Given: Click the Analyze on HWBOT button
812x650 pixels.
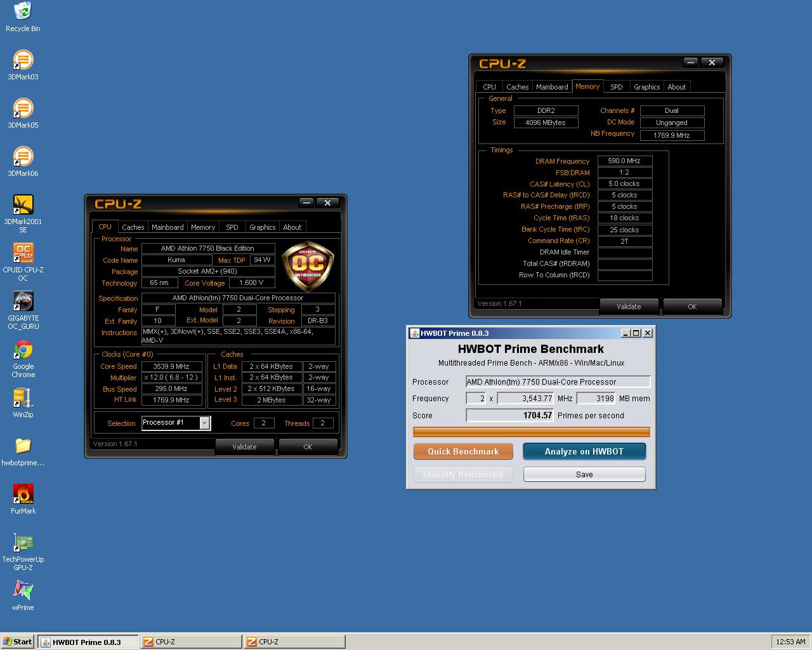Looking at the screenshot, I should [584, 451].
